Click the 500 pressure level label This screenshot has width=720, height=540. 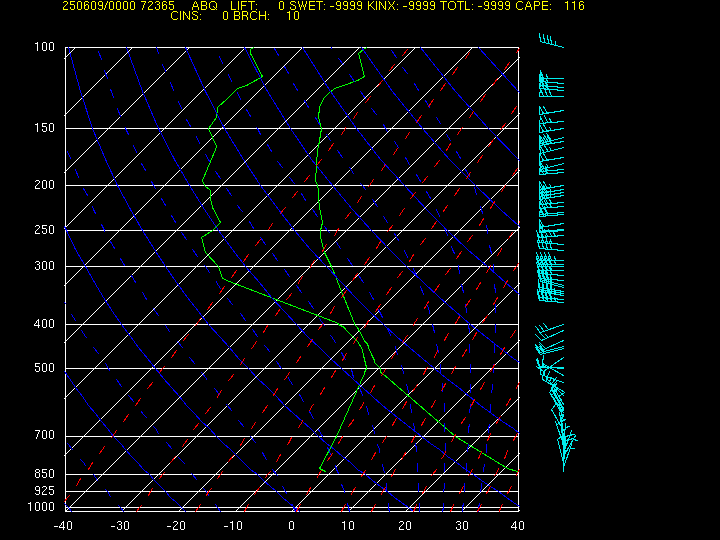tap(45, 368)
